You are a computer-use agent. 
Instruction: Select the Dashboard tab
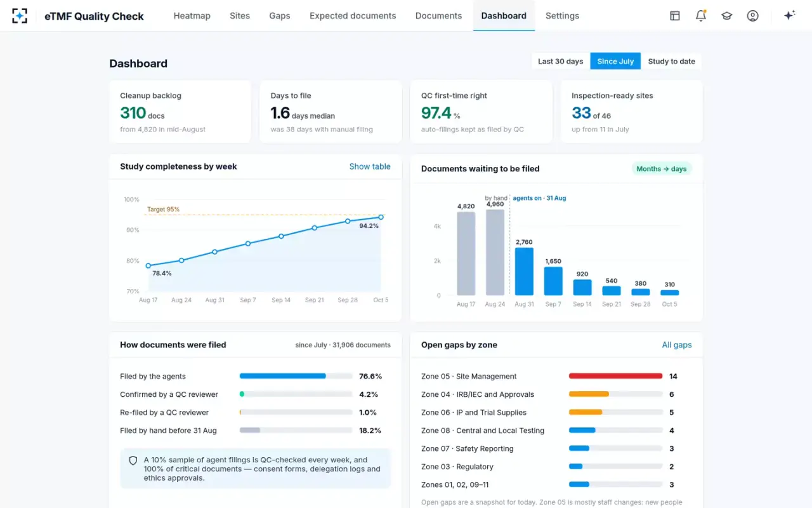[x=504, y=16]
